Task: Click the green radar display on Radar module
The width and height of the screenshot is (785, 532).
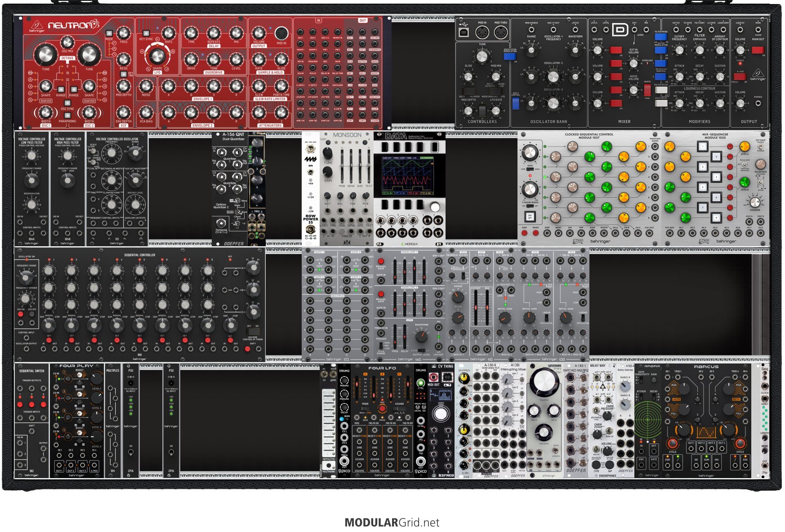Action: pyautogui.click(x=648, y=420)
